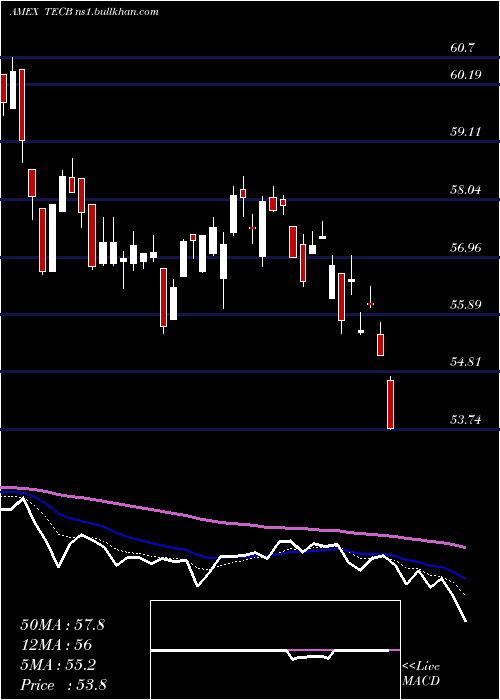The height and width of the screenshot is (700, 500).
Task: Click the MACD indicator panel
Action: pos(275,650)
